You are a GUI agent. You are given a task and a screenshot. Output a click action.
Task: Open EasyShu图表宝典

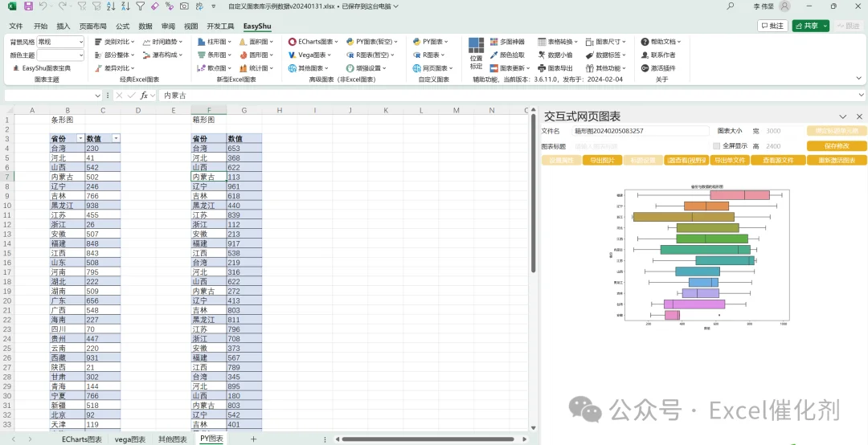tap(42, 68)
